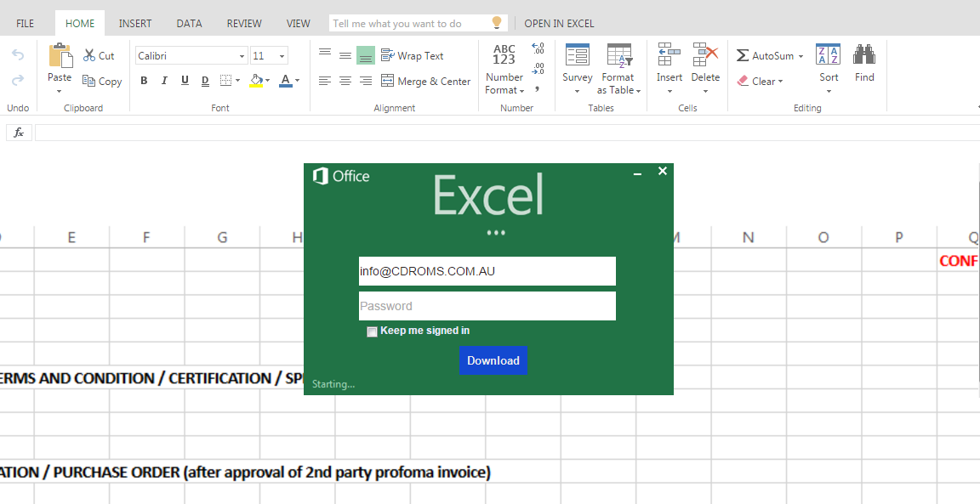Align text to the left
Image resolution: width=980 pixels, height=504 pixels.
click(x=325, y=81)
